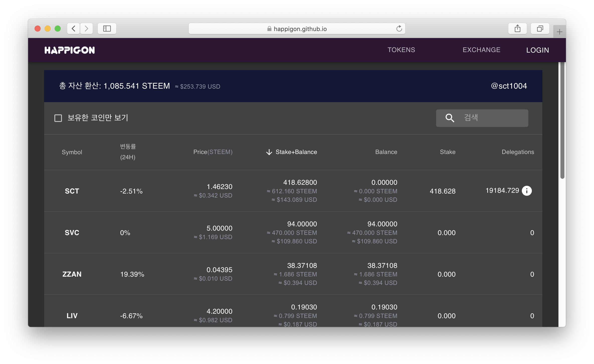This screenshot has width=594, height=364.
Task: Show all tabs overview icon
Action: (540, 29)
